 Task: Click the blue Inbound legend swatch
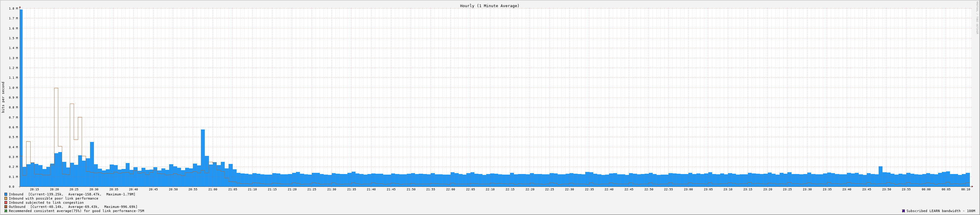coord(6,194)
